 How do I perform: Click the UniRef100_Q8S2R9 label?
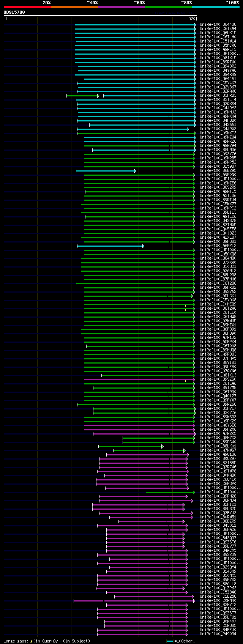tap(218, 187)
